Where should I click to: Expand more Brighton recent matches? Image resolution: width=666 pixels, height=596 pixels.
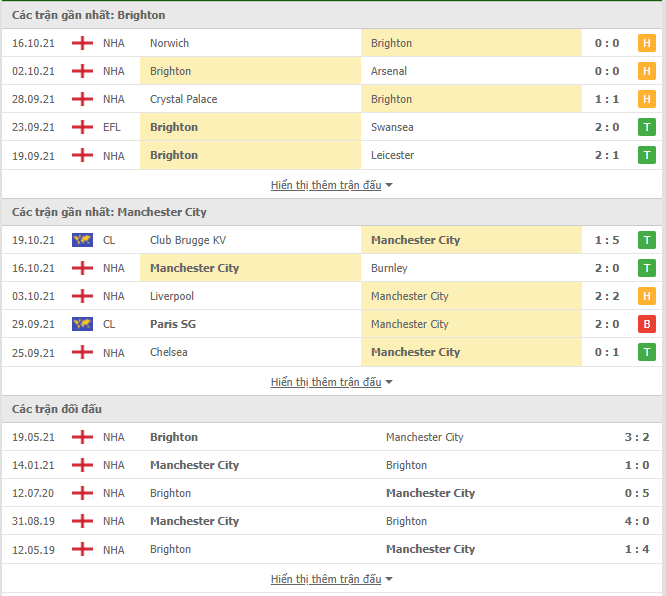331,185
